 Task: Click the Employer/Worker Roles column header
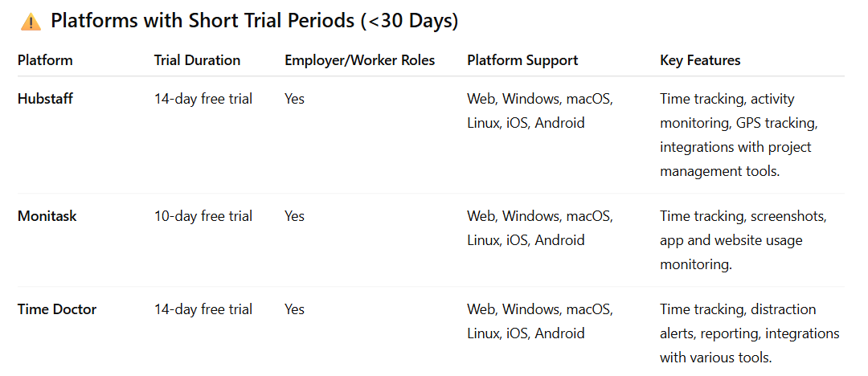[x=360, y=60]
